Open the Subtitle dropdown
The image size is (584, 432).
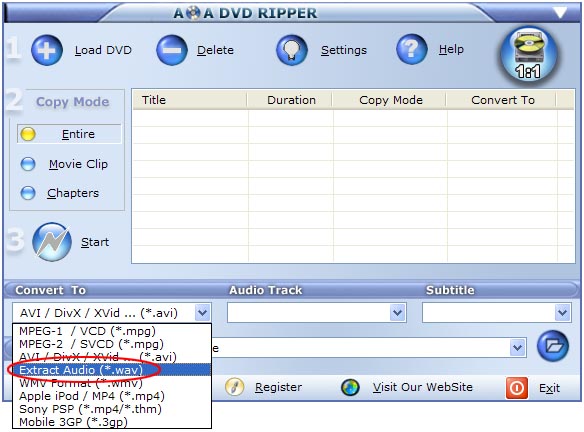(562, 312)
